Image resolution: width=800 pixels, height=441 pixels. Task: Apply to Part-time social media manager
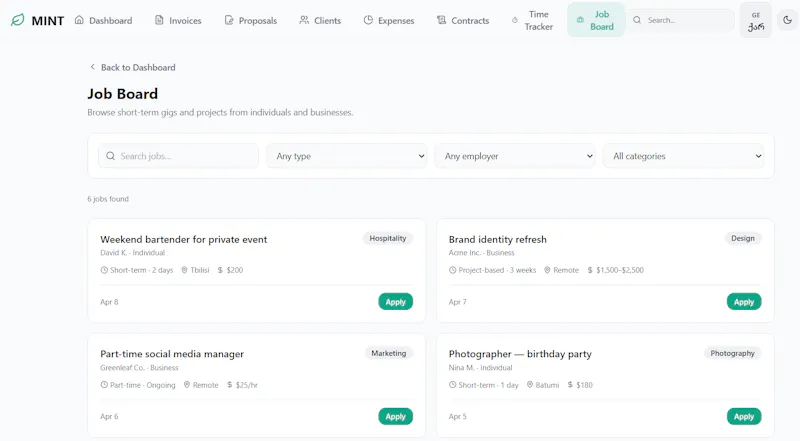click(395, 416)
